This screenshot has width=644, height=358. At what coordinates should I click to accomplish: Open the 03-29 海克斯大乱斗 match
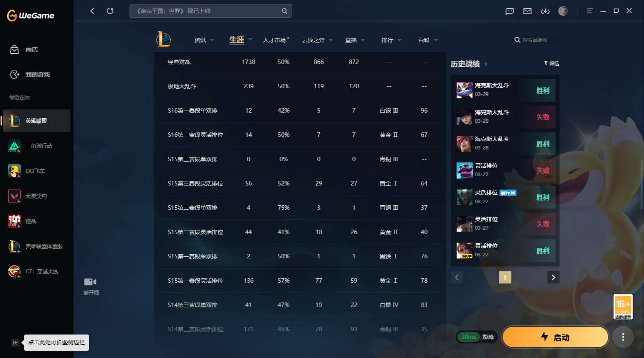[x=505, y=90]
